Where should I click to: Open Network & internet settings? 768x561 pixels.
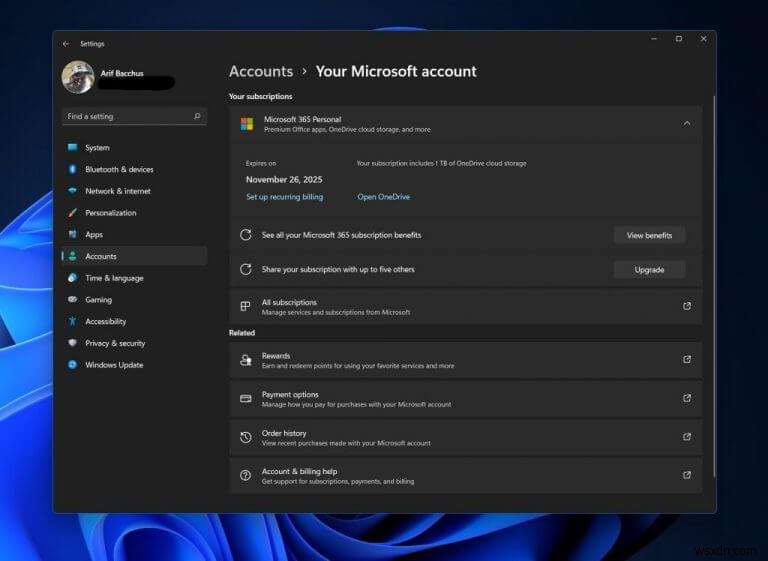tap(134, 191)
